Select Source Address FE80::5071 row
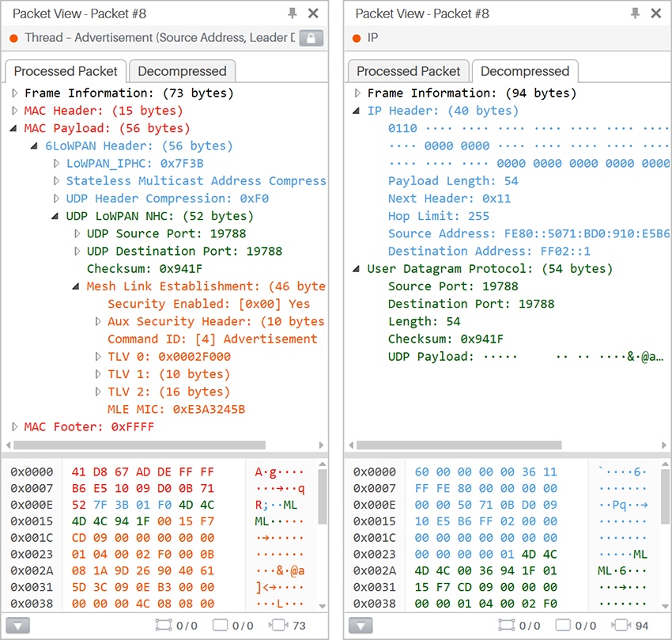 pyautogui.click(x=529, y=234)
